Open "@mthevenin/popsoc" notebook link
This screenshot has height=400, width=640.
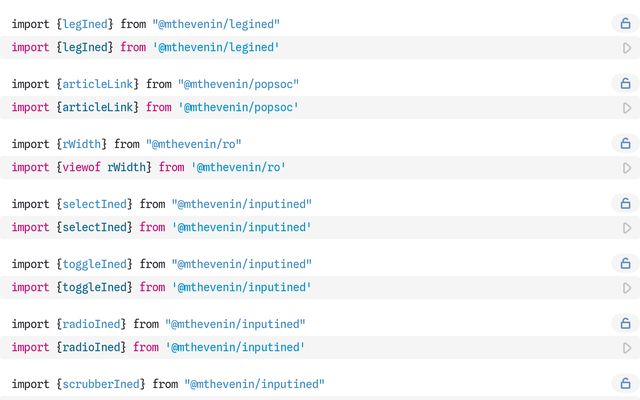238,84
